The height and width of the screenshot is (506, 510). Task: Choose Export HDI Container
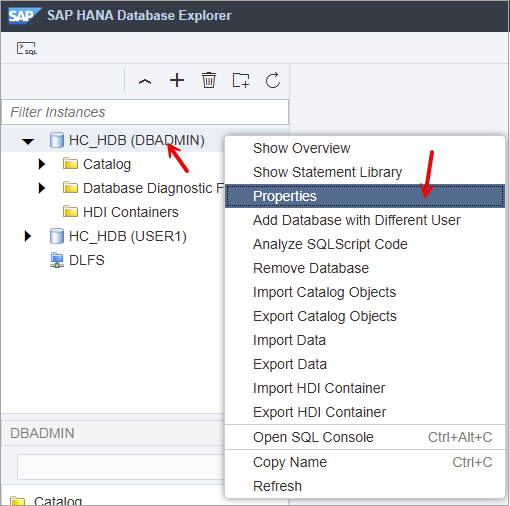pos(365,412)
